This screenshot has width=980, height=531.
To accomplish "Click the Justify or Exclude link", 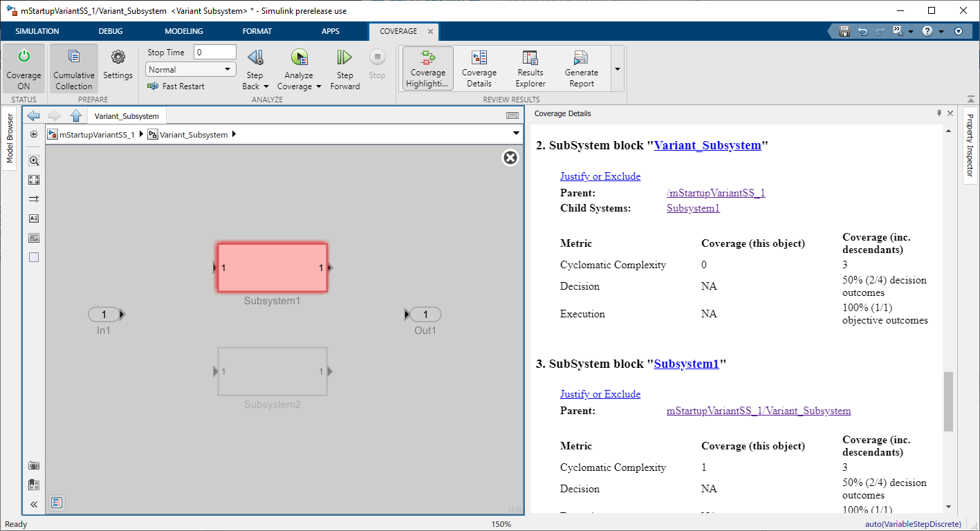I will (600, 176).
